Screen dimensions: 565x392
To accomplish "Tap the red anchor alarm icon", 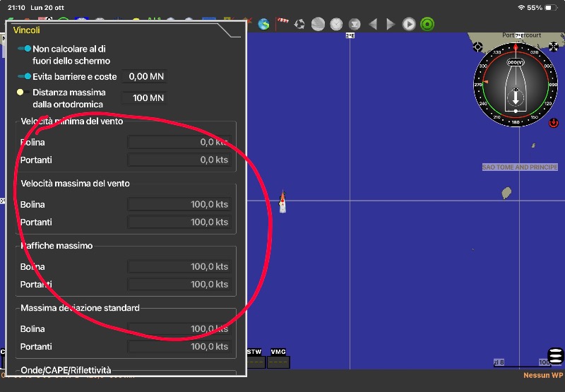I will click(x=554, y=123).
